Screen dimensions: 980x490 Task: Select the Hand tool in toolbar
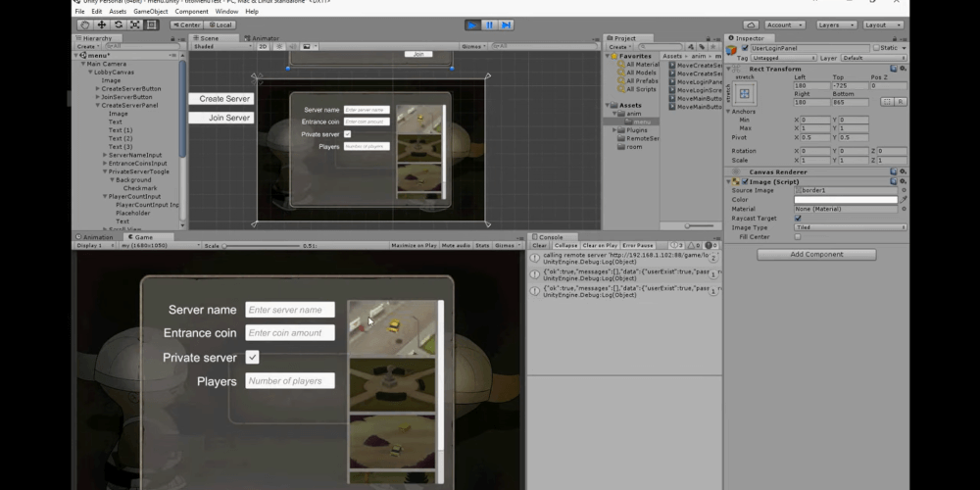click(85, 24)
